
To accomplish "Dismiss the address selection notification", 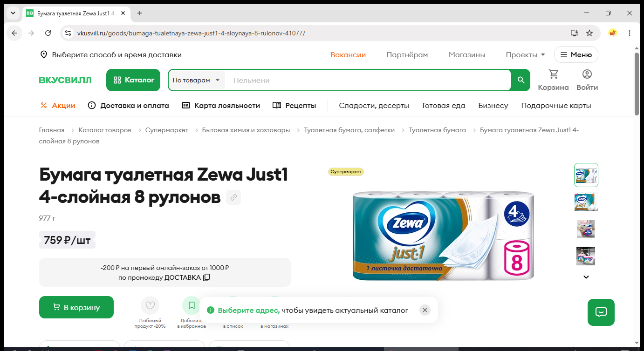I will (425, 310).
